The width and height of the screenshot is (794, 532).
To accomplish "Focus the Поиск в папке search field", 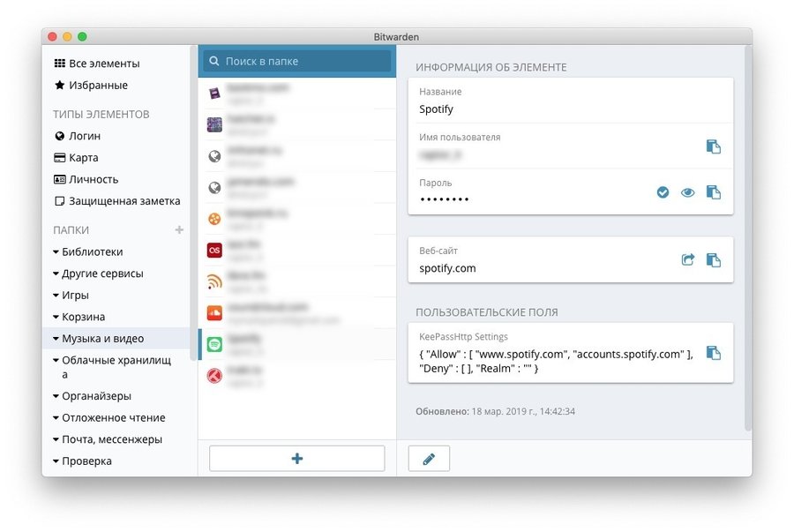I will [297, 61].
